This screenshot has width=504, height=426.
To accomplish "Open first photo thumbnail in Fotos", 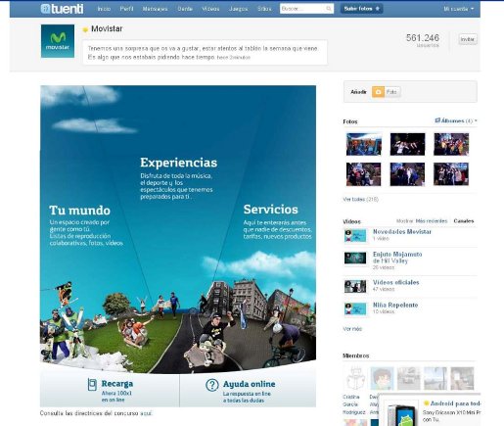I will (364, 144).
